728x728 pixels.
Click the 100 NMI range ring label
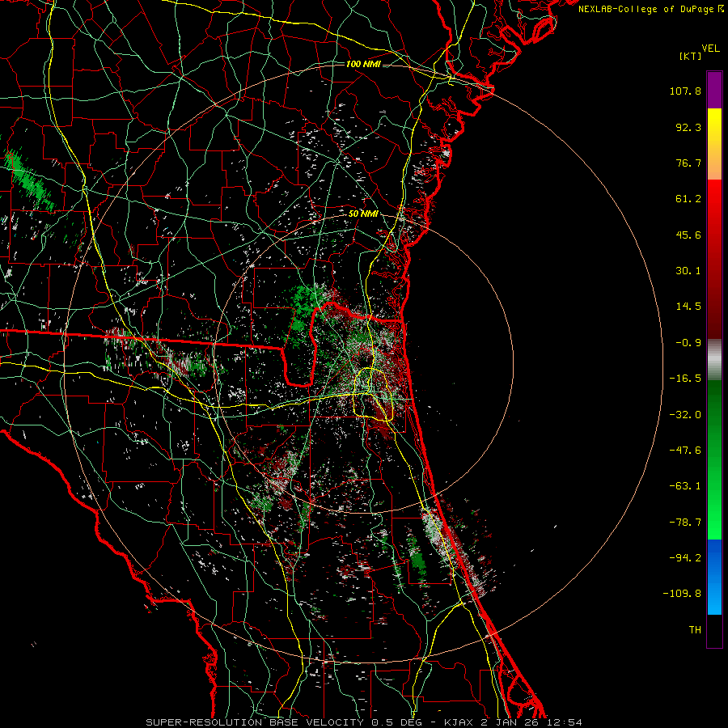(363, 64)
